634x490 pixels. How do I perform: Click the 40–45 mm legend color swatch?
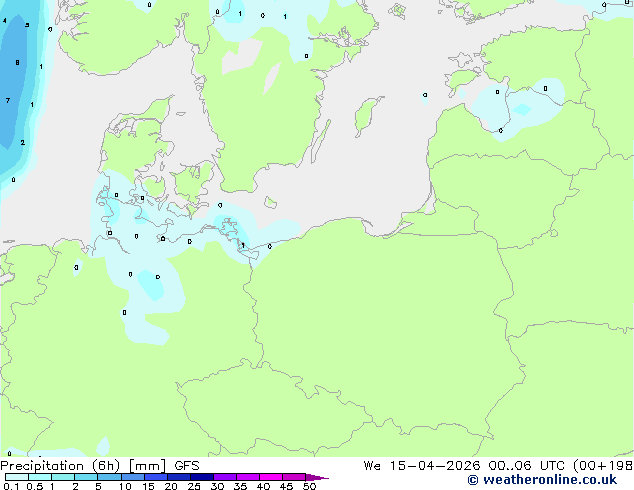pyautogui.click(x=271, y=477)
